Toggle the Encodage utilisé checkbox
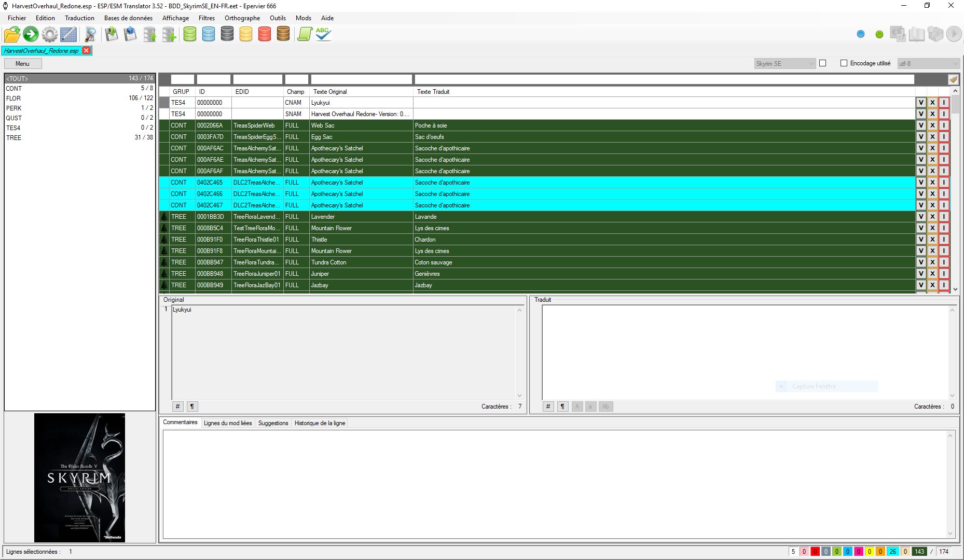This screenshot has height=560, width=964. coord(844,63)
